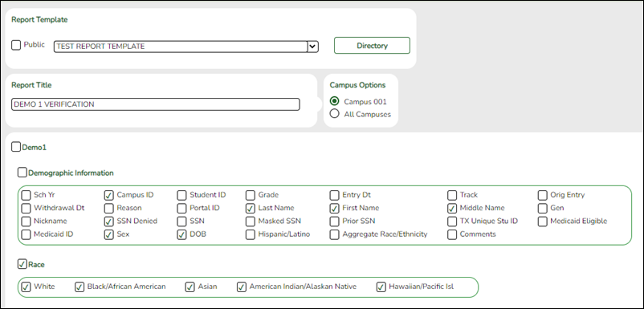Viewport: 644px width, 309px height.
Task: Tick the Withdrawal Dt checkbox
Action: (x=26, y=208)
